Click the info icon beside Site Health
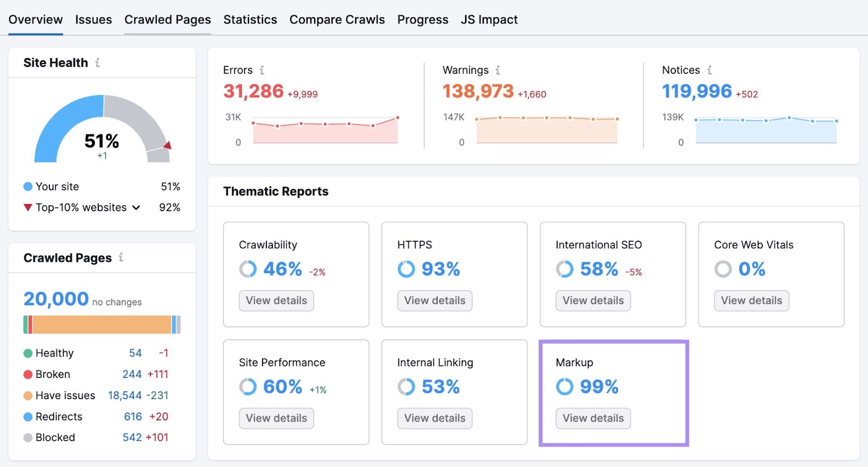The image size is (868, 467). click(x=98, y=63)
